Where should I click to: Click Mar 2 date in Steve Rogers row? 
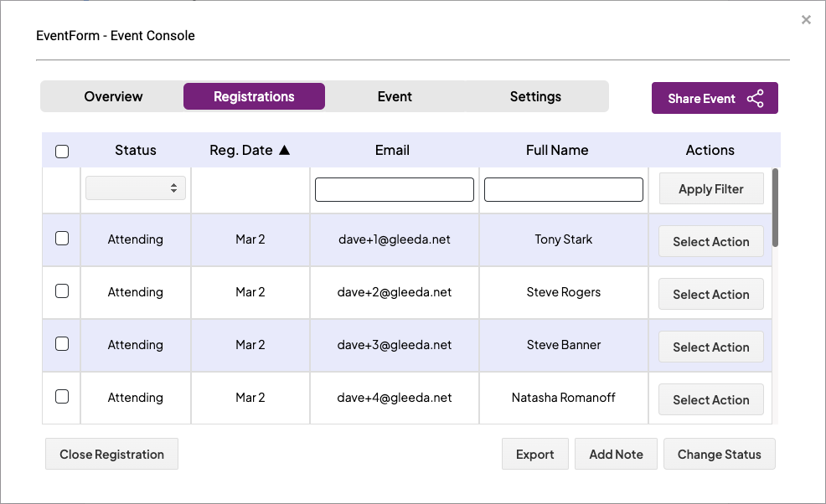(250, 291)
